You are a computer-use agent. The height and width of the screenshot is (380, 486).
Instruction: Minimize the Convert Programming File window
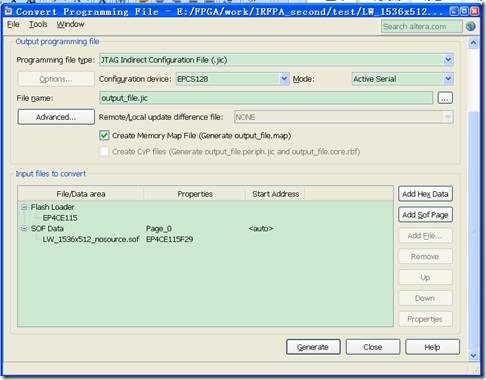(x=454, y=11)
